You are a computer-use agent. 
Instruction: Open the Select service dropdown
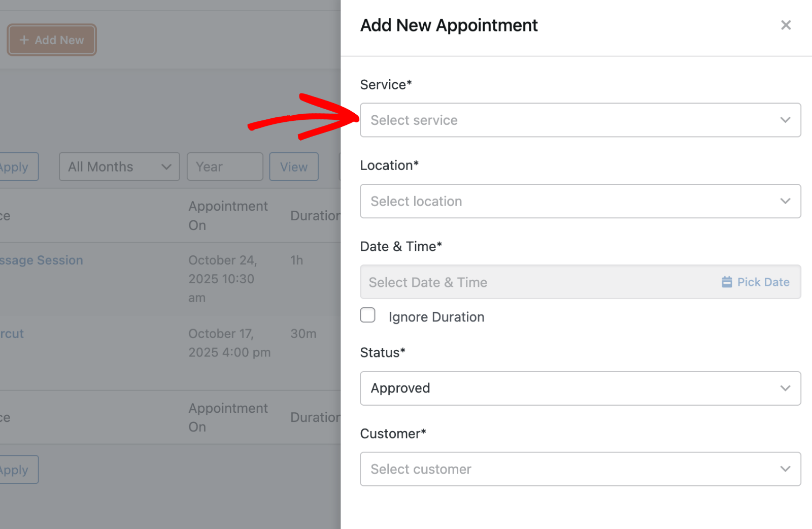coord(580,120)
